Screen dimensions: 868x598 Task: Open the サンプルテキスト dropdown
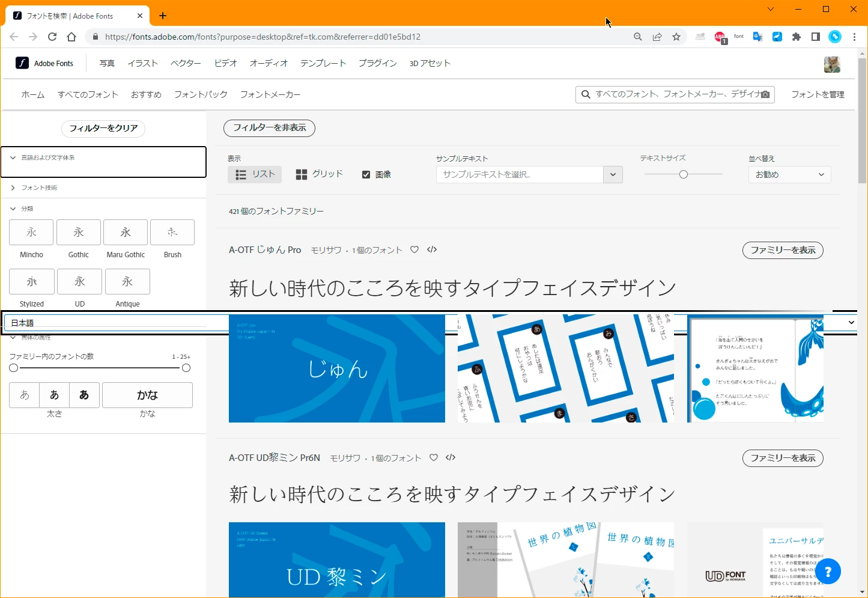coord(613,174)
